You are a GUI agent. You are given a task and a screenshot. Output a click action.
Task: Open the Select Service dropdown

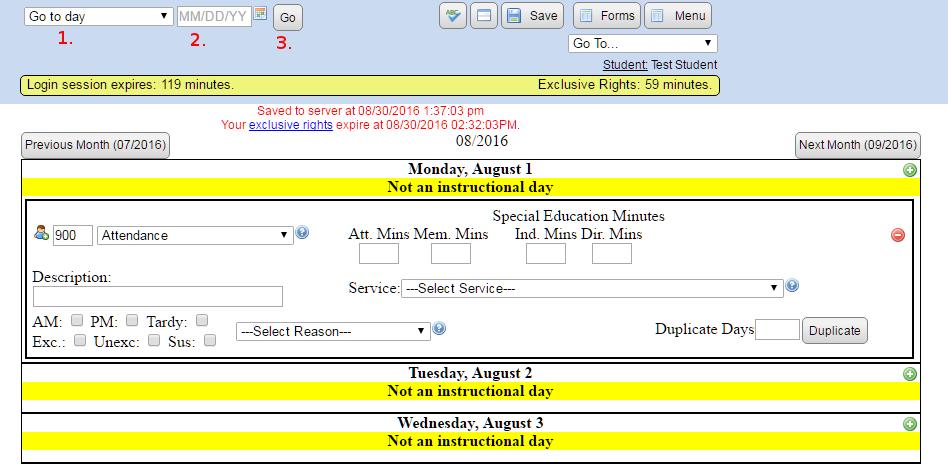tap(591, 288)
